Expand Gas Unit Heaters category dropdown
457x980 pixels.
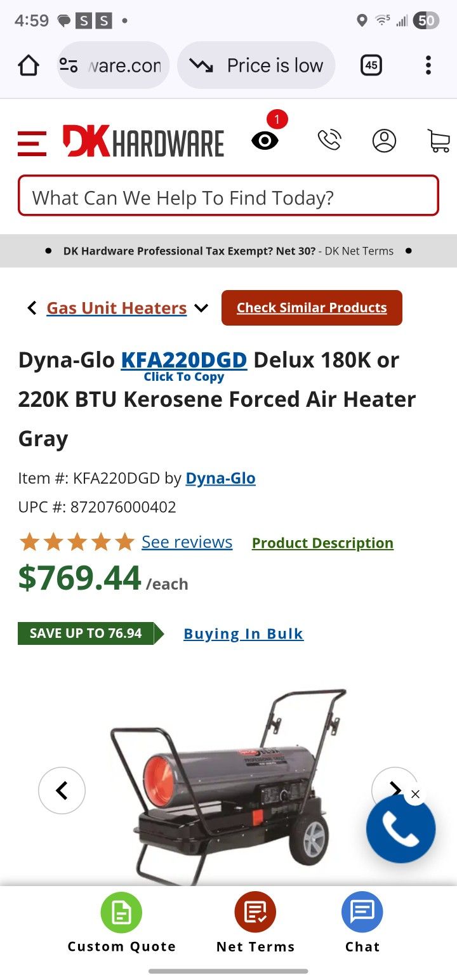pyautogui.click(x=201, y=308)
